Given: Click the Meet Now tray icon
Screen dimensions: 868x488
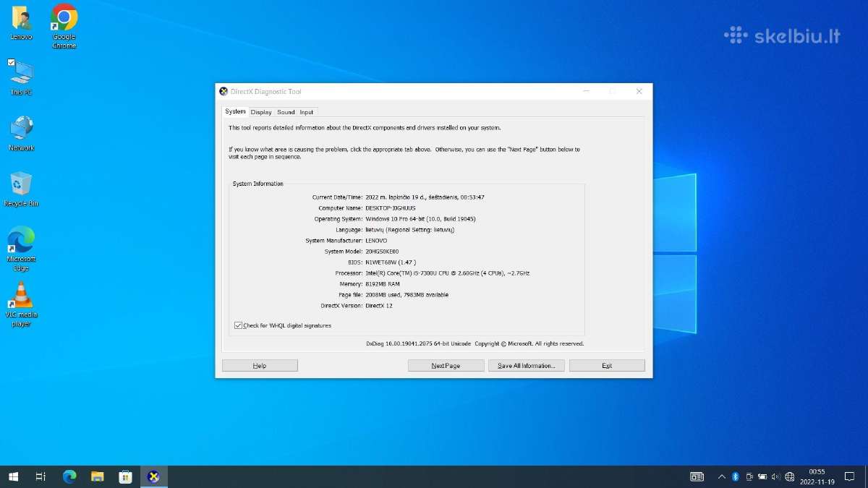Looking at the screenshot, I should coord(749,476).
